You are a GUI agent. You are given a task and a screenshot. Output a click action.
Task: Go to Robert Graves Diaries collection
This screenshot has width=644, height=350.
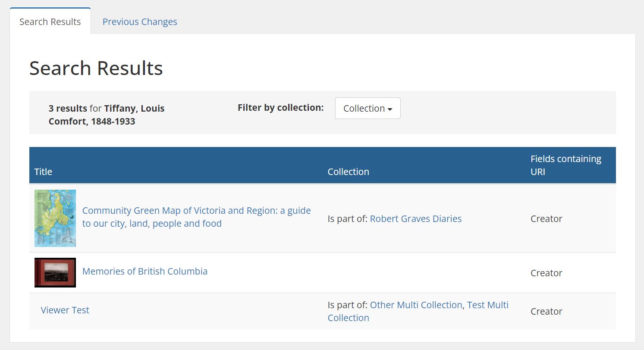[x=416, y=219]
